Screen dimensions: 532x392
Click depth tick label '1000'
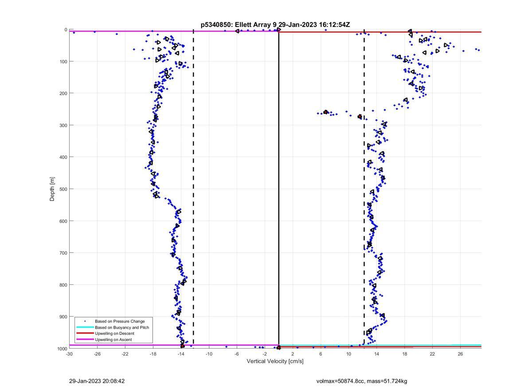coord(62,349)
